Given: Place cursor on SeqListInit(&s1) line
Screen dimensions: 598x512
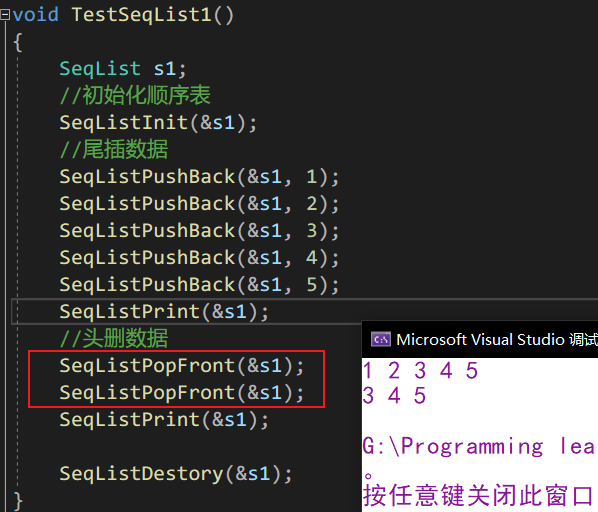Looking at the screenshot, I should (x=158, y=123).
